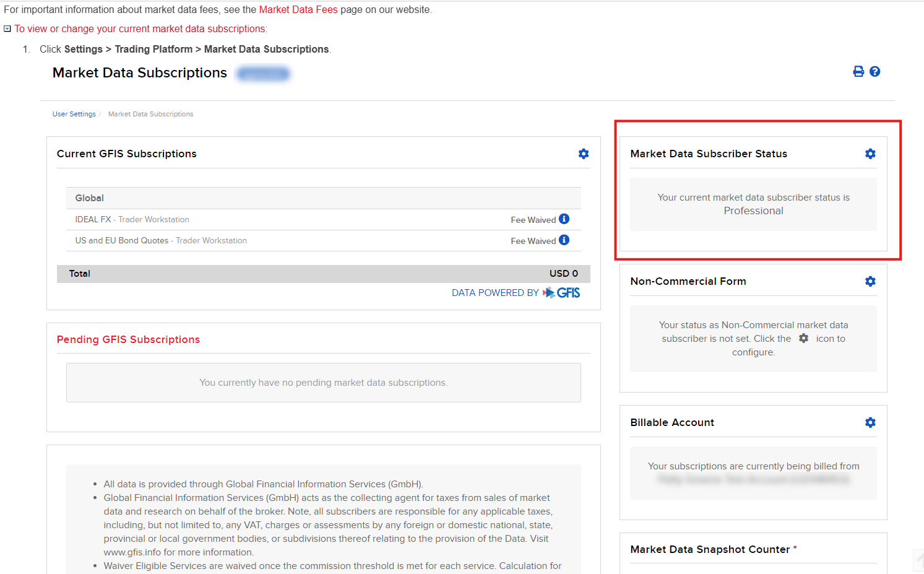Click 'DATA POWERED BY' text
This screenshot has height=574, width=924.
[x=495, y=292]
